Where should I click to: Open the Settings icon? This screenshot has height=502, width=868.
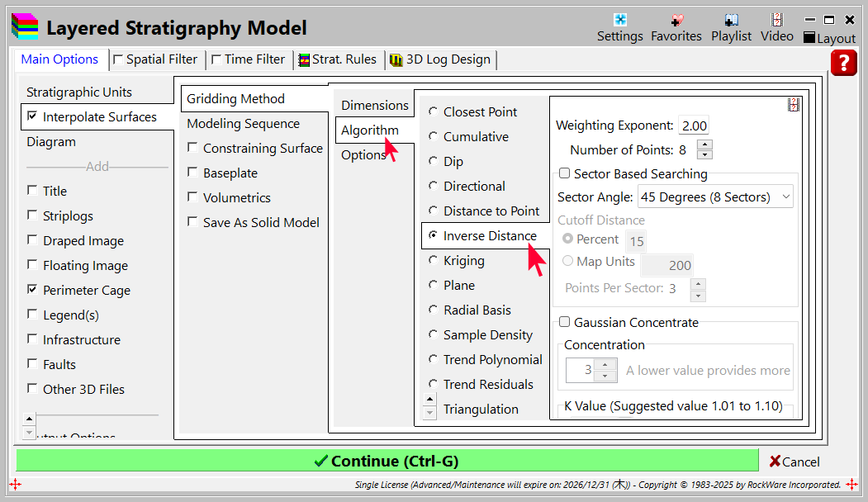pyautogui.click(x=619, y=21)
